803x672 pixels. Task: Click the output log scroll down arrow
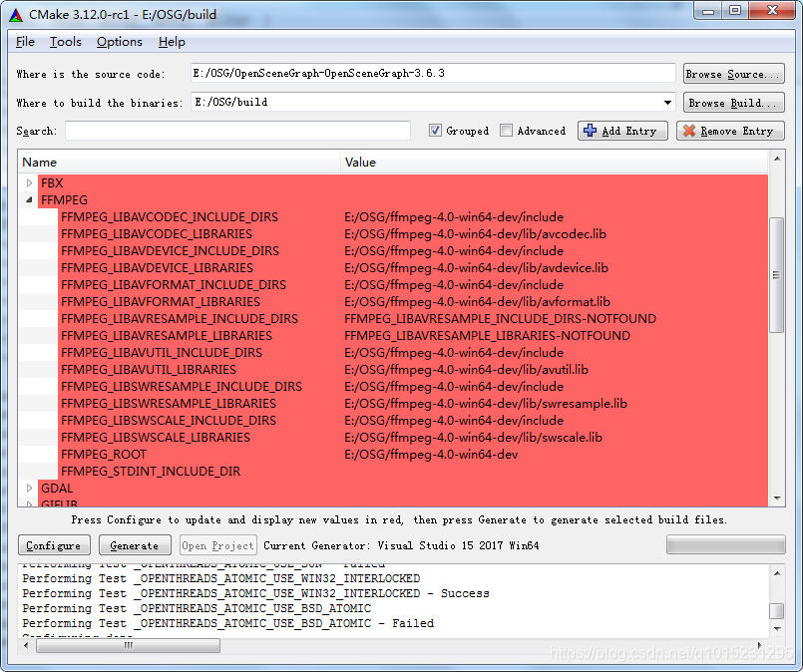click(x=776, y=628)
